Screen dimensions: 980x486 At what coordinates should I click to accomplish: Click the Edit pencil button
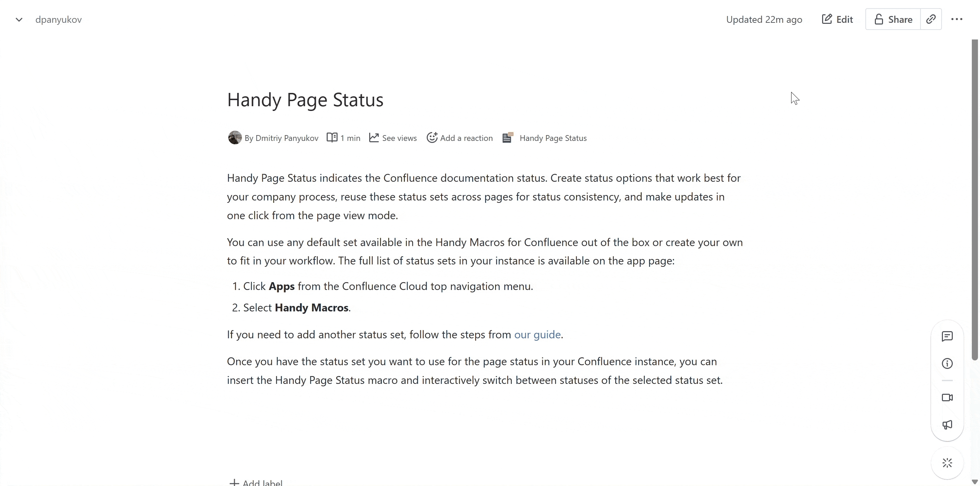tap(837, 19)
